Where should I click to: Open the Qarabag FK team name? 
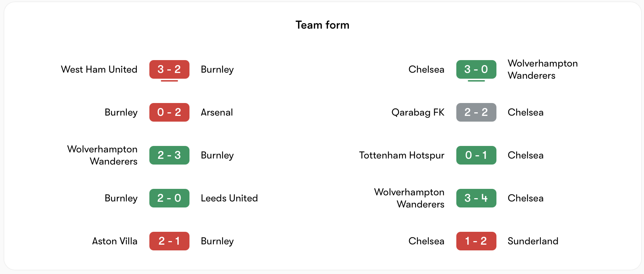(x=418, y=112)
